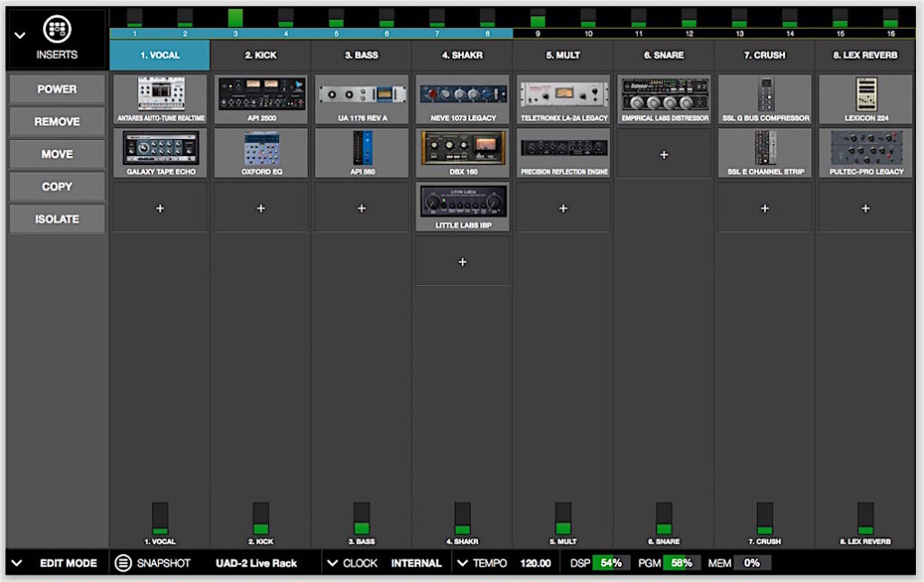Select the SSL G Bus Compressor plugin
924x582 pixels.
coord(765,98)
